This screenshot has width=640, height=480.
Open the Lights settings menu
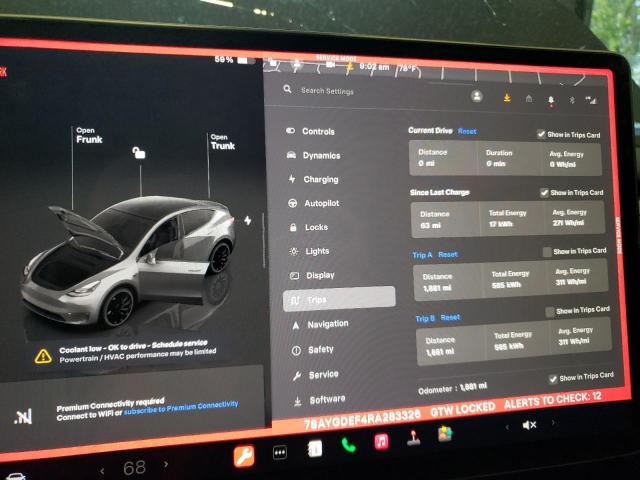coord(309,251)
